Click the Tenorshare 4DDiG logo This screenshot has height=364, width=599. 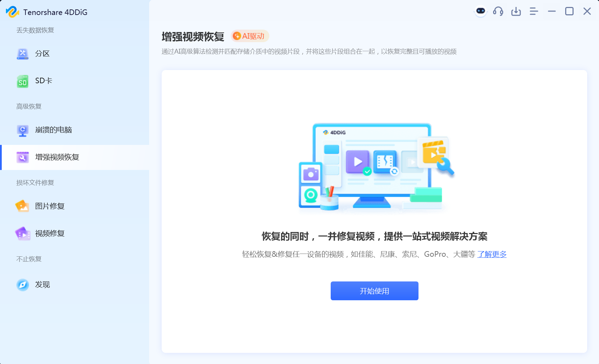[13, 12]
